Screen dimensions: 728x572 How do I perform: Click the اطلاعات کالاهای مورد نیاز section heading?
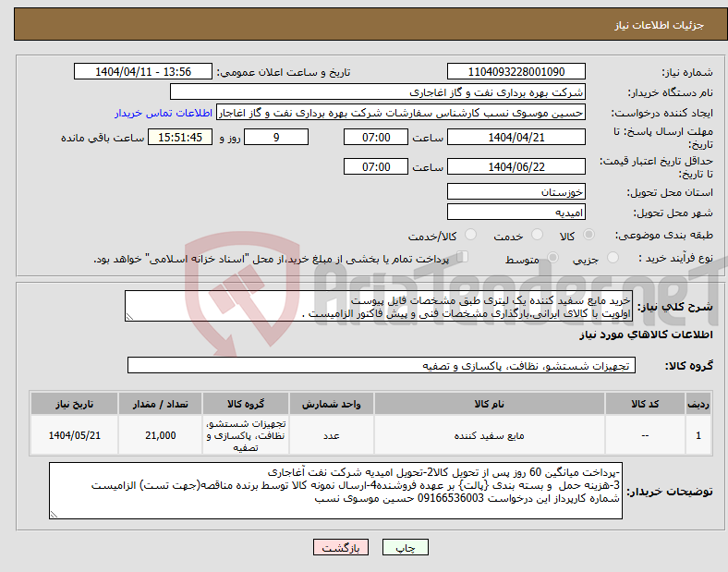646,335
